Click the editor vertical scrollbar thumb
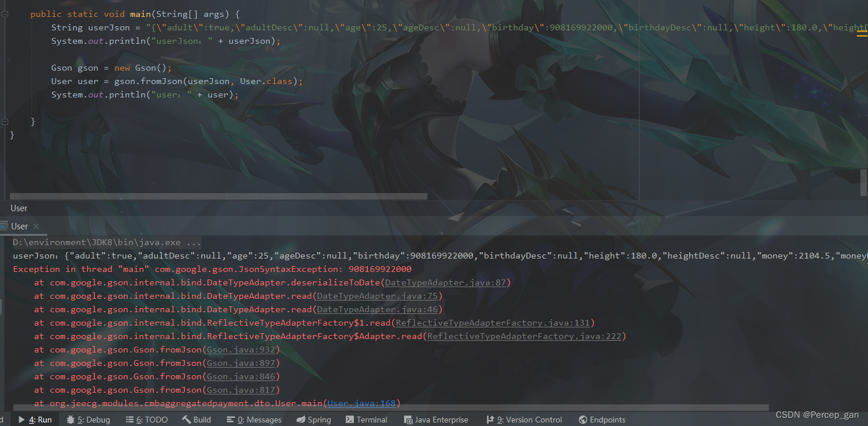 [864, 183]
